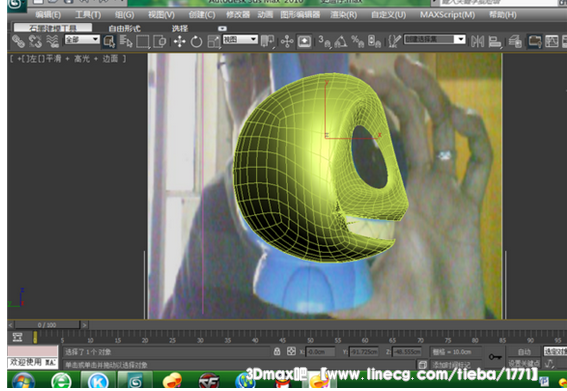The image size is (567, 391).
Task: Click the viewport label shading menu text
Action: 82,59
